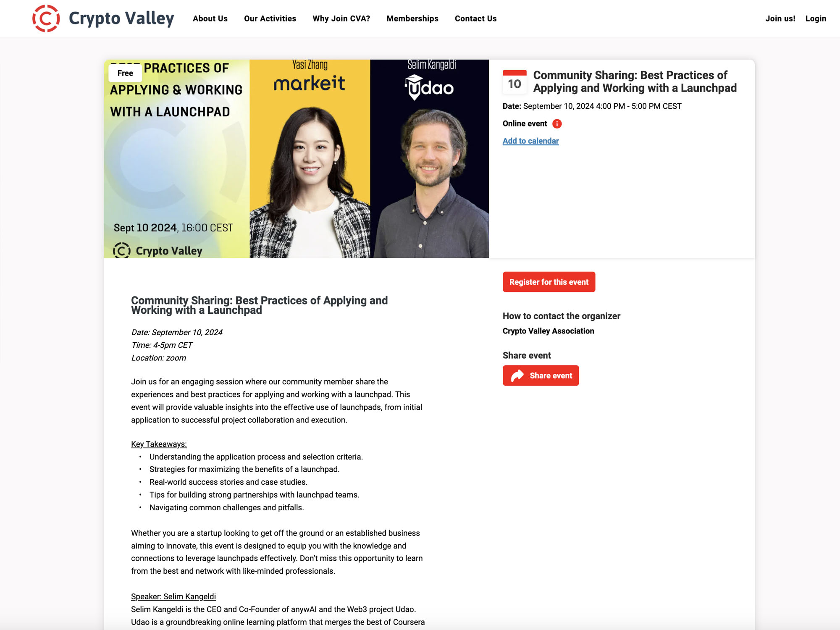
Task: Click the Share event arrow icon
Action: point(518,375)
